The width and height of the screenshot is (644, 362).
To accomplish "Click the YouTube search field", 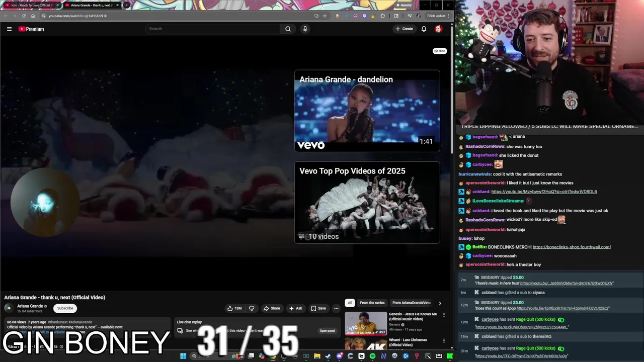I will (213, 29).
